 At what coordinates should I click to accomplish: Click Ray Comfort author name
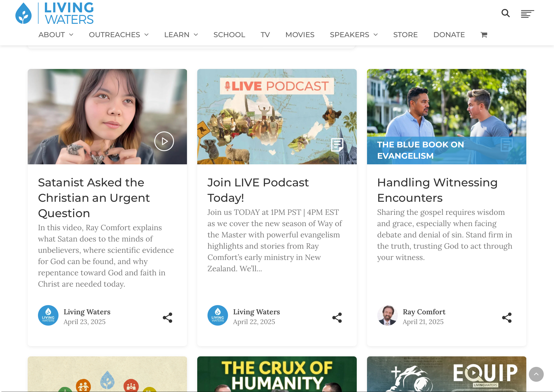pos(424,312)
